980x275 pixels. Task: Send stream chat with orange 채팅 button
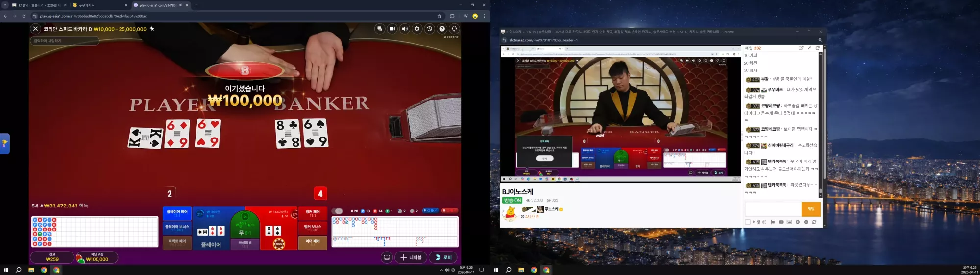click(x=811, y=209)
